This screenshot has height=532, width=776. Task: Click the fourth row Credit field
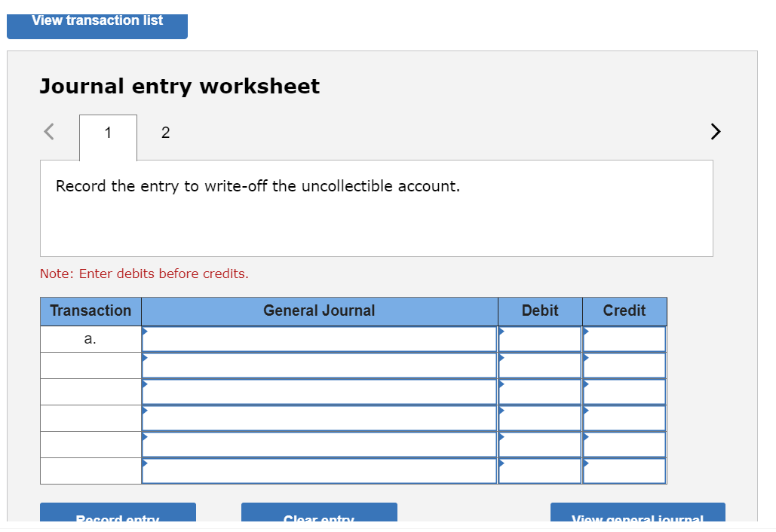click(x=624, y=417)
